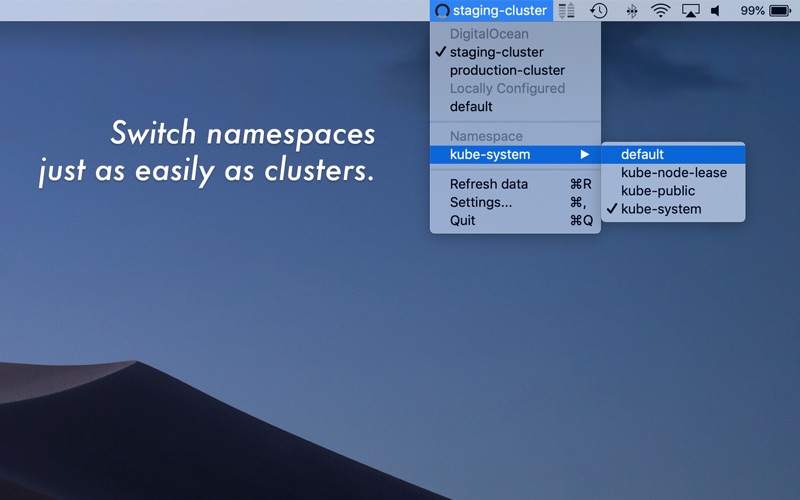Open the Wi-Fi status menu
Image resolution: width=800 pixels, height=500 pixels.
660,10
